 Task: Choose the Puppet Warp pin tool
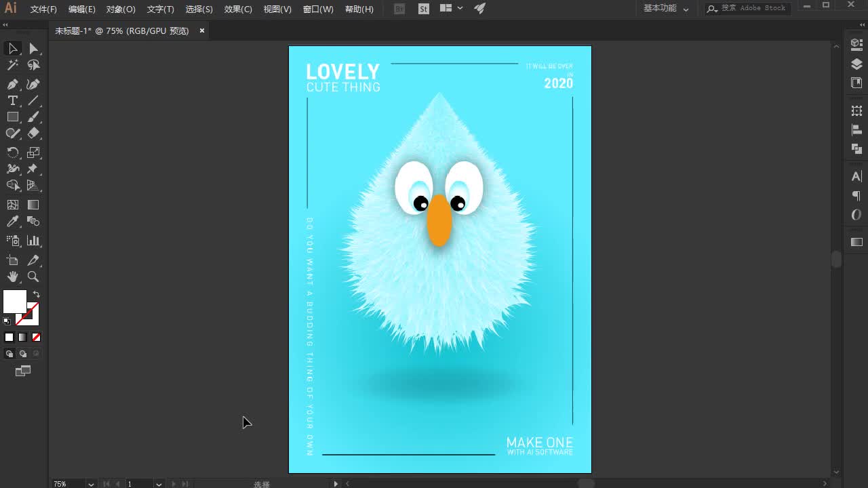click(x=33, y=169)
